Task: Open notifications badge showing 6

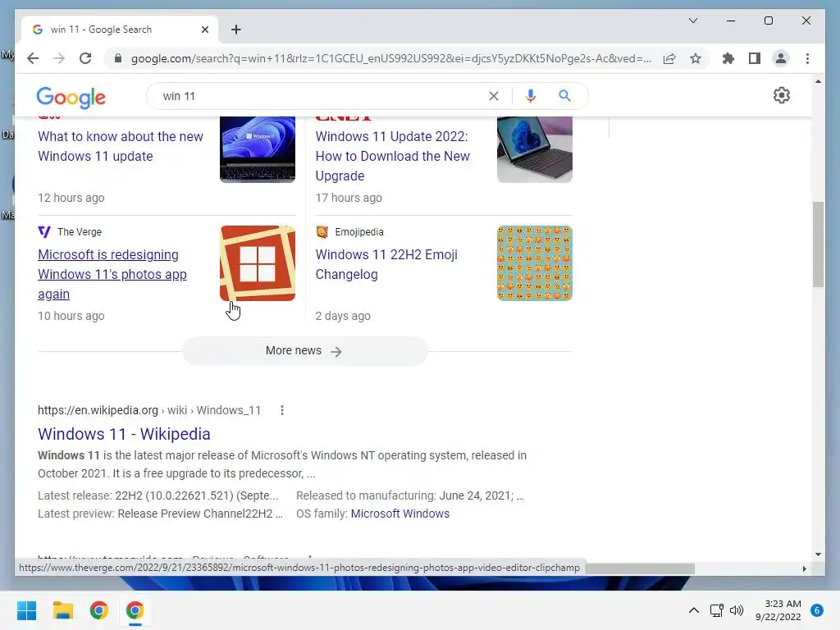Action: pos(817,610)
